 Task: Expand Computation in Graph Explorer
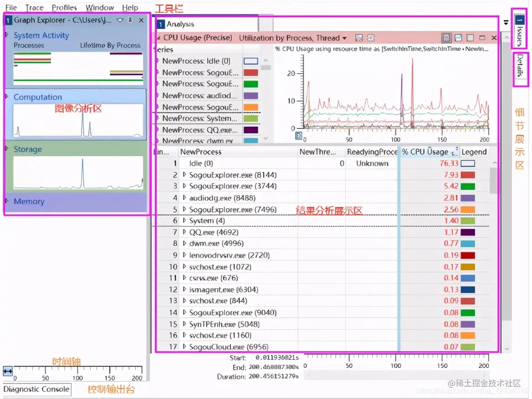point(6,97)
